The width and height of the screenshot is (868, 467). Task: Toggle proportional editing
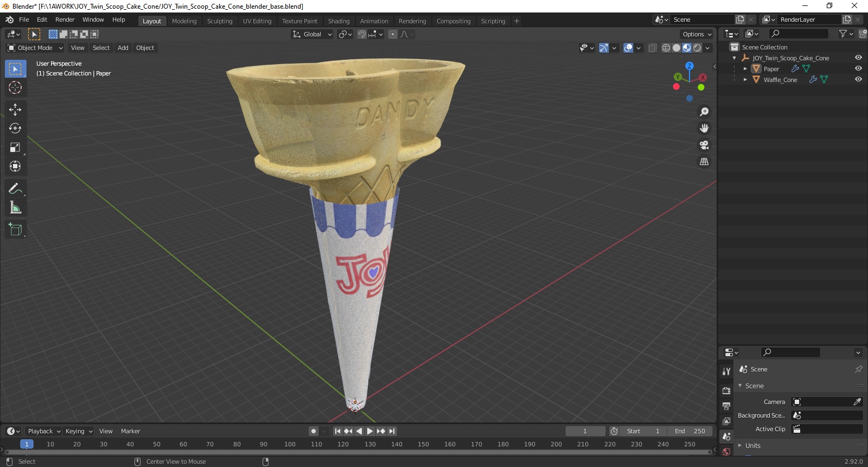[x=393, y=34]
